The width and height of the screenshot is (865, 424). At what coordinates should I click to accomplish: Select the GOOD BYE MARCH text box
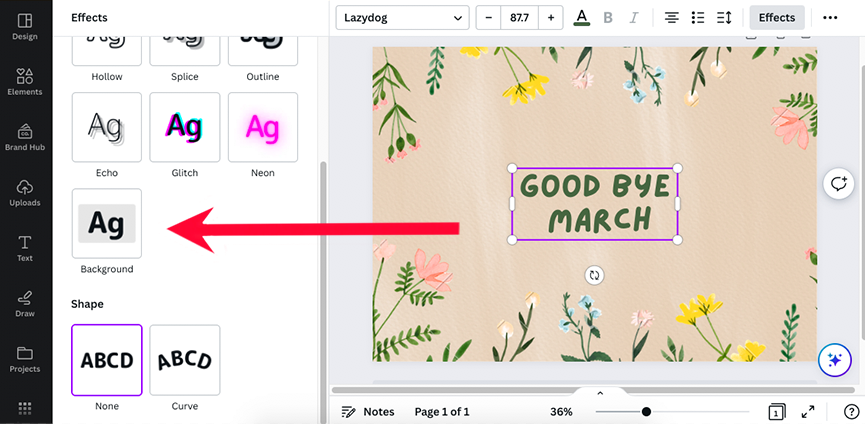(x=595, y=203)
